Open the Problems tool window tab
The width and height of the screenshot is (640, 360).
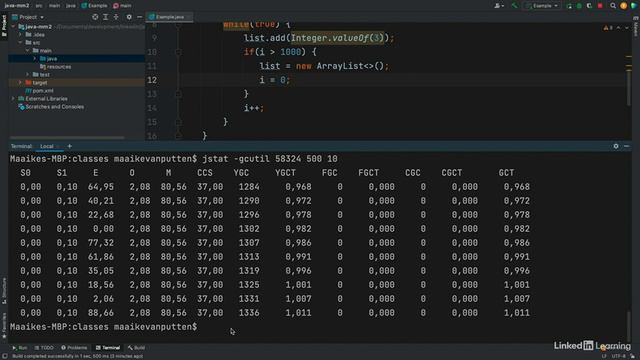point(74,348)
